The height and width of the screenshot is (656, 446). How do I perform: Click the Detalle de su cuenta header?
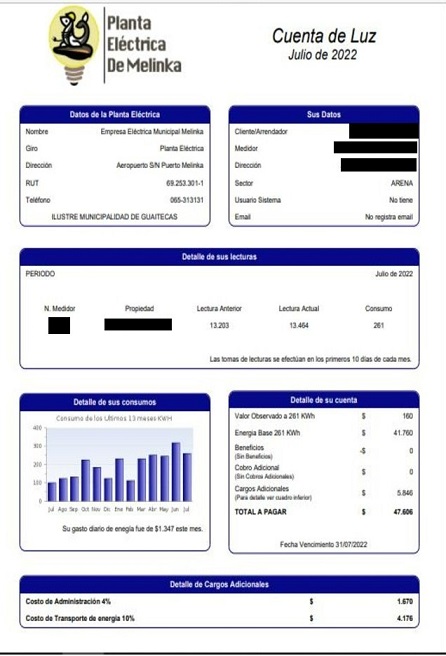click(324, 400)
